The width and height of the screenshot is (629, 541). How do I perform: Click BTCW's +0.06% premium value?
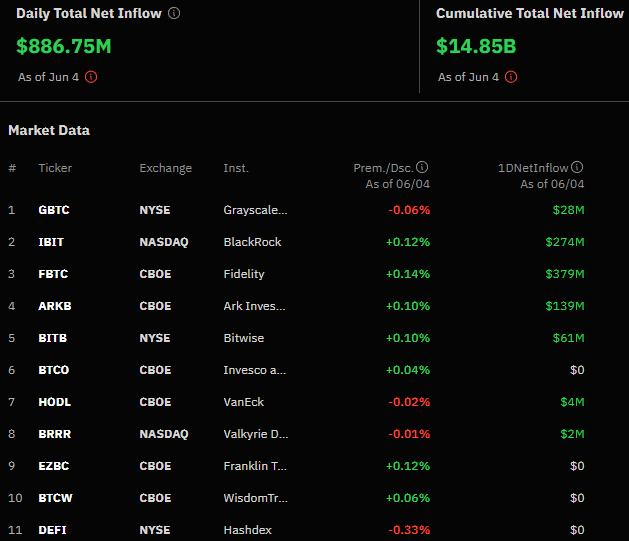(x=408, y=498)
